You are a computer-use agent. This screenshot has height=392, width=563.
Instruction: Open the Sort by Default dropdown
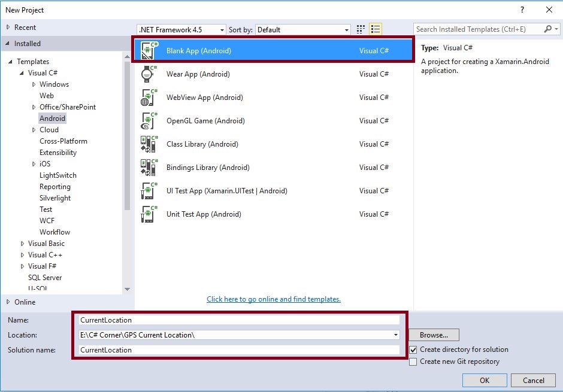(x=303, y=30)
